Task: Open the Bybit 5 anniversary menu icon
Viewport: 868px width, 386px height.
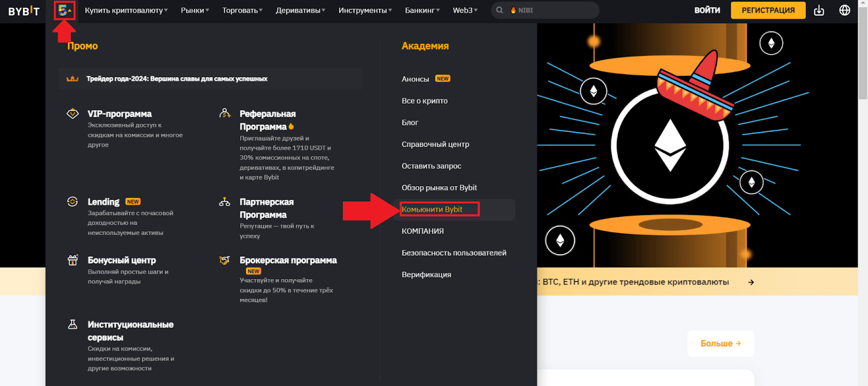Action: pyautogui.click(x=64, y=10)
